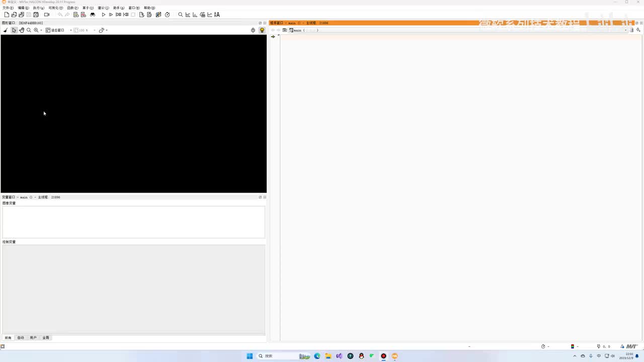Click the Windows Start button
This screenshot has width=644, height=362.
[250, 356]
